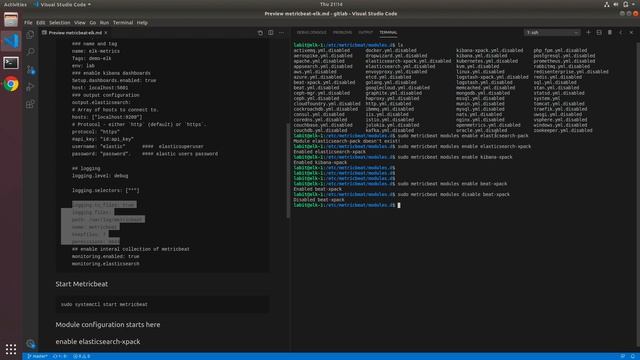Image resolution: width=640 pixels, height=360 pixels.
Task: Open the editor More Actions ellipsis menu
Action: coord(281,33)
